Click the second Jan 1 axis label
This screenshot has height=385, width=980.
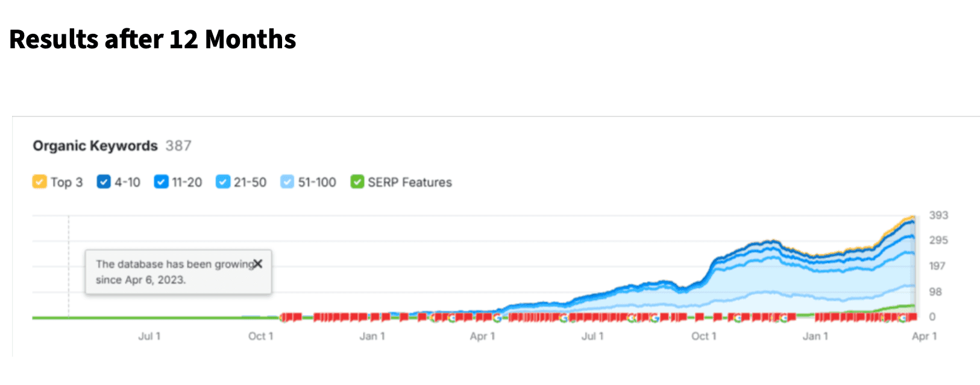coord(815,336)
